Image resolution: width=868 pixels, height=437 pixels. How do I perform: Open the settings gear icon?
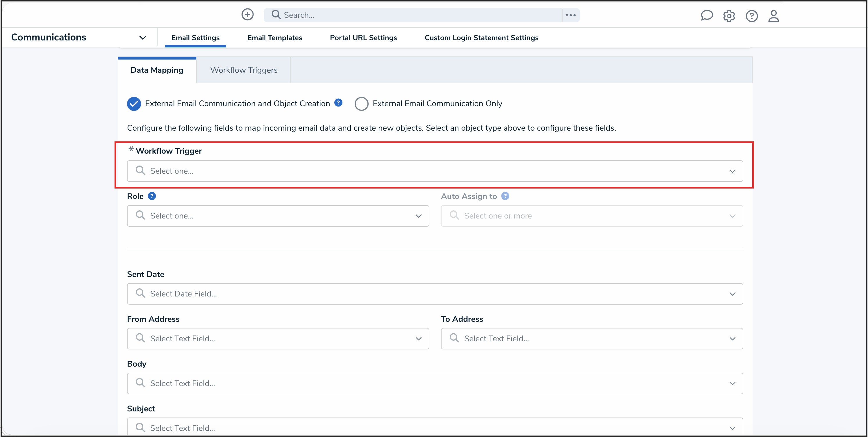pyautogui.click(x=729, y=16)
